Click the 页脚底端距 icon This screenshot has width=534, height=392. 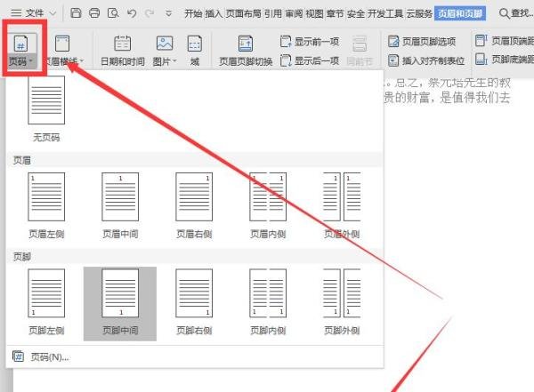[x=481, y=59]
